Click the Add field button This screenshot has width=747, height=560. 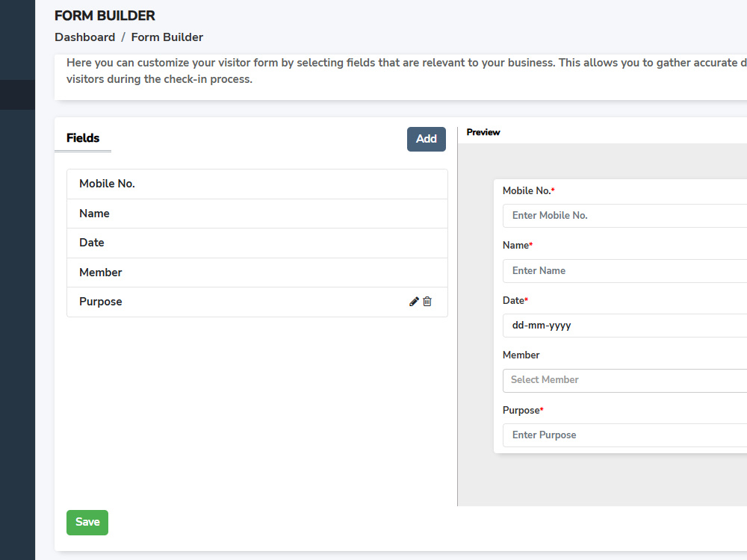click(427, 139)
